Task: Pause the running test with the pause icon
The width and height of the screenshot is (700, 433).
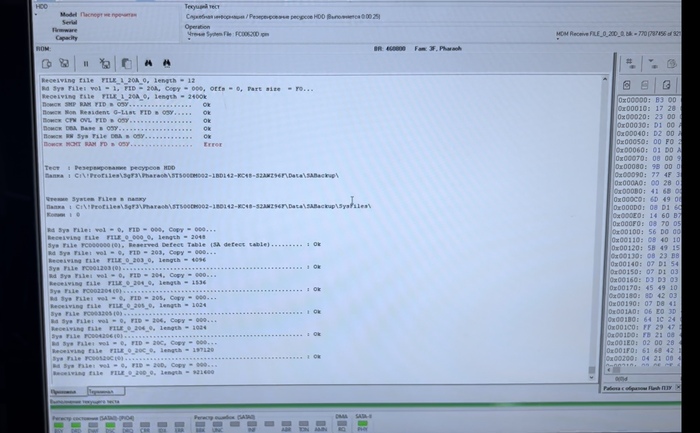Action: coord(86,64)
